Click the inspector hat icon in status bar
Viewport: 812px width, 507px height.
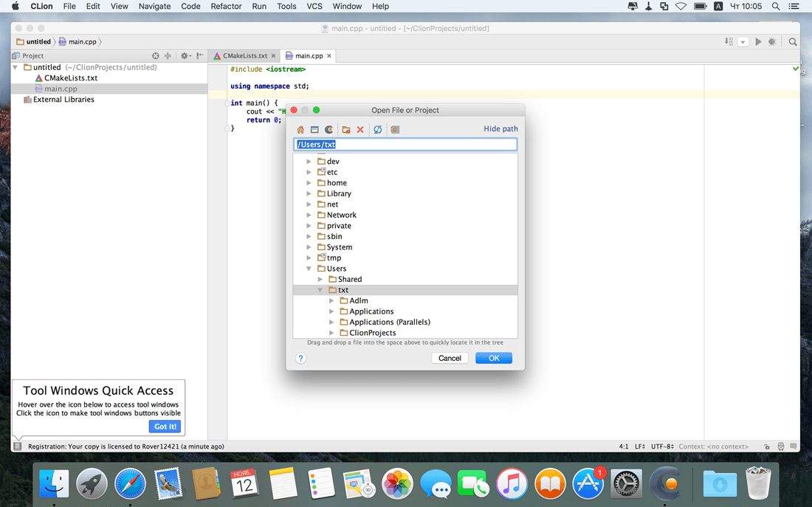coord(780,446)
